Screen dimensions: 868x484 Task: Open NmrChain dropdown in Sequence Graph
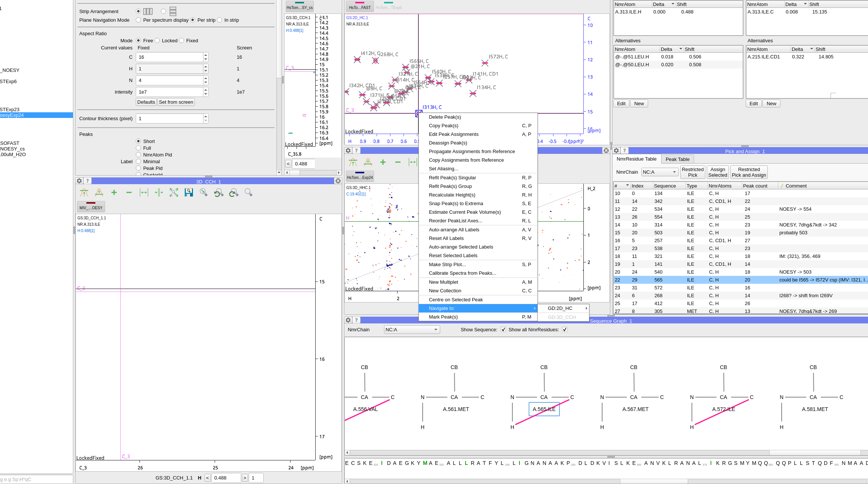tap(411, 329)
